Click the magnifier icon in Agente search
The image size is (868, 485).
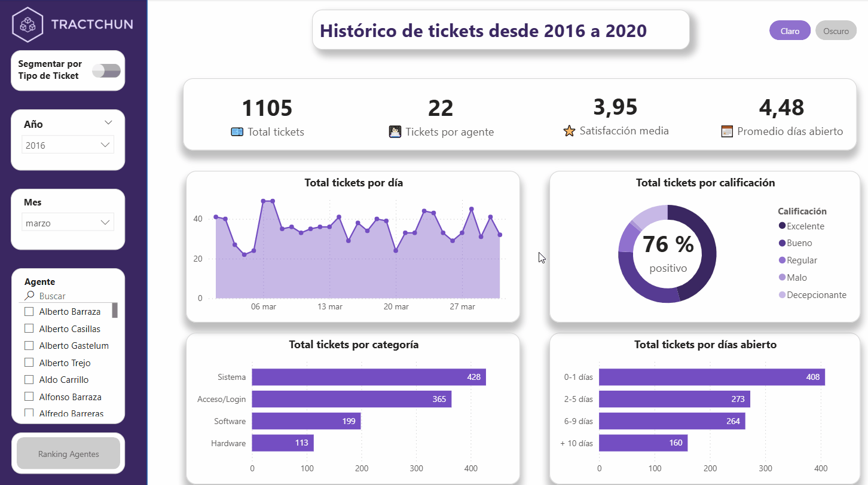29,296
